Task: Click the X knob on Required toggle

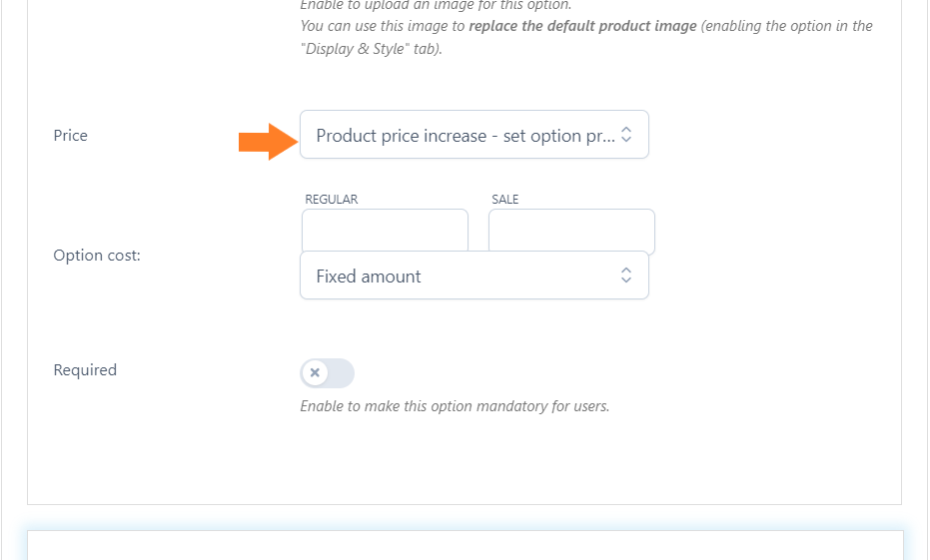Action: [315, 372]
